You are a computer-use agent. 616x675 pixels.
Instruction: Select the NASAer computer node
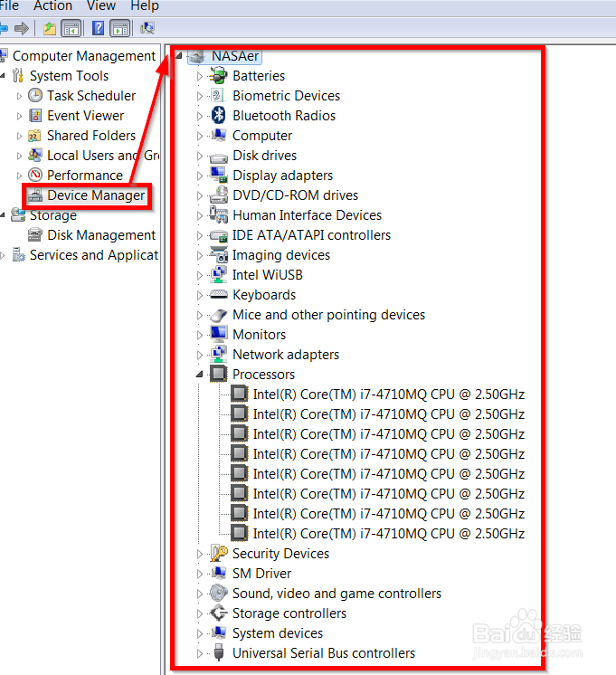(x=235, y=56)
